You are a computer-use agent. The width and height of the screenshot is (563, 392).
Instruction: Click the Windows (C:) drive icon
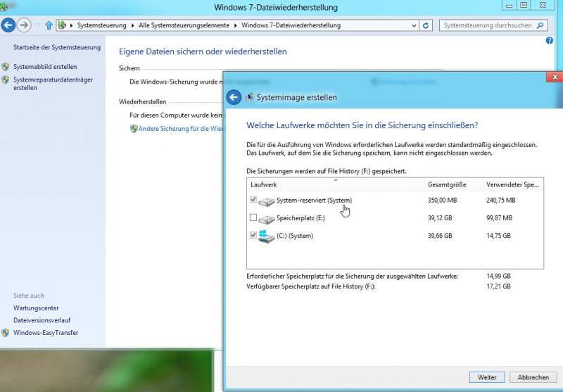267,236
